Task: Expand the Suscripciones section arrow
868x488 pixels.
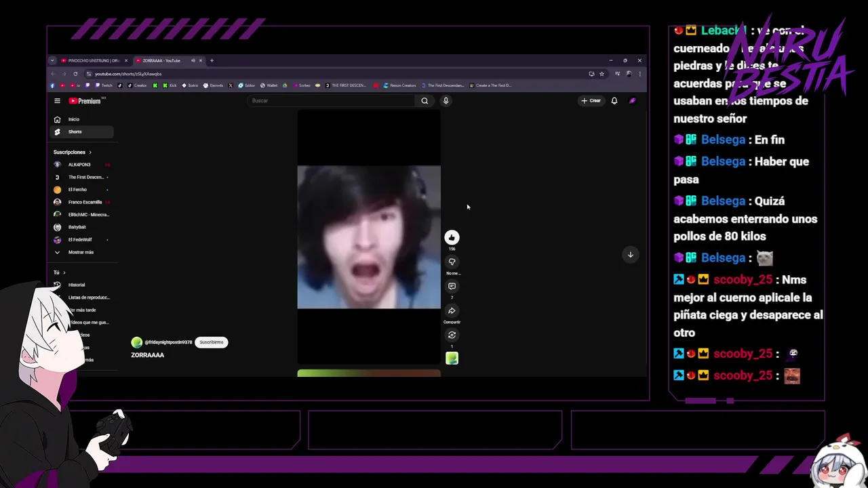Action: click(x=90, y=152)
